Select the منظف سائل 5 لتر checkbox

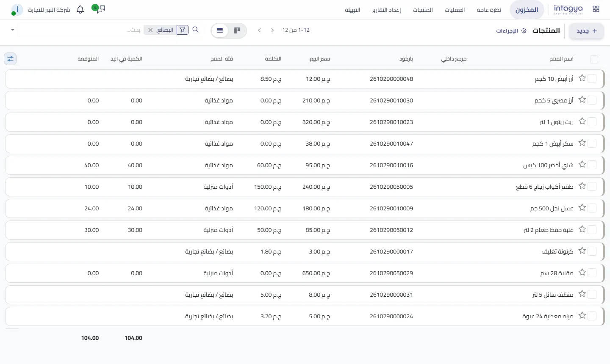(592, 295)
